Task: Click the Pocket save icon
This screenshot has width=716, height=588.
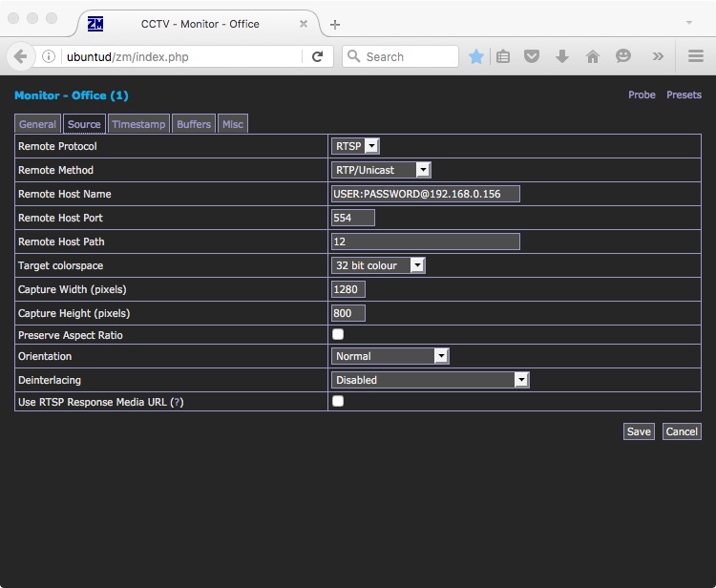Action: [x=532, y=56]
